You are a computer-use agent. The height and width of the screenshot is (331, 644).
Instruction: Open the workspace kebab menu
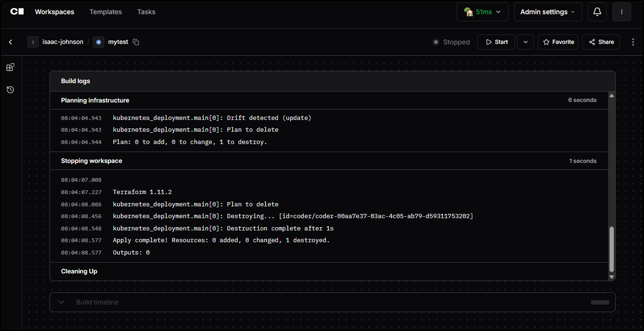[x=633, y=42]
